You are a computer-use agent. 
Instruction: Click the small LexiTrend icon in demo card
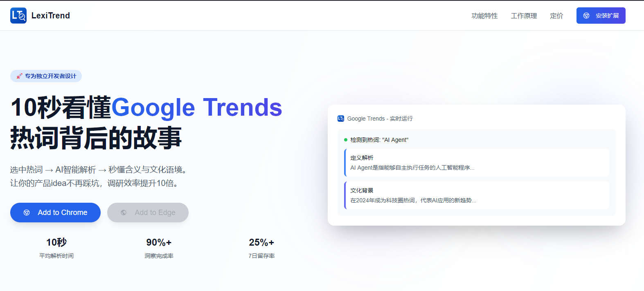341,119
